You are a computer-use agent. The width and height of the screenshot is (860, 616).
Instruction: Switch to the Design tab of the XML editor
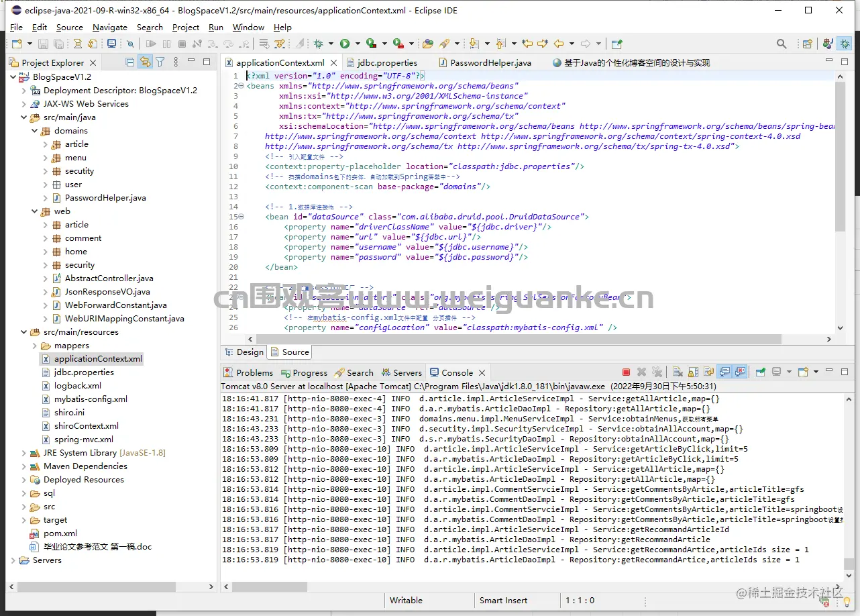pos(244,352)
